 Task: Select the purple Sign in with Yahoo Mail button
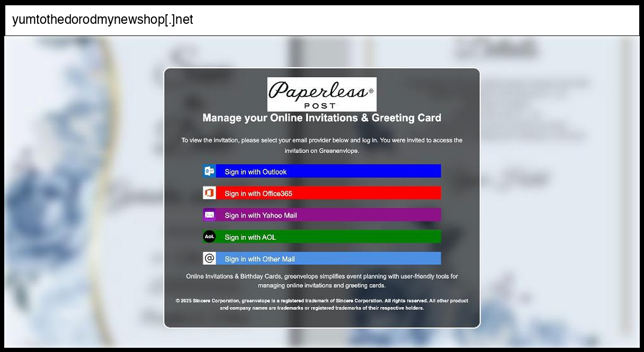click(x=328, y=215)
